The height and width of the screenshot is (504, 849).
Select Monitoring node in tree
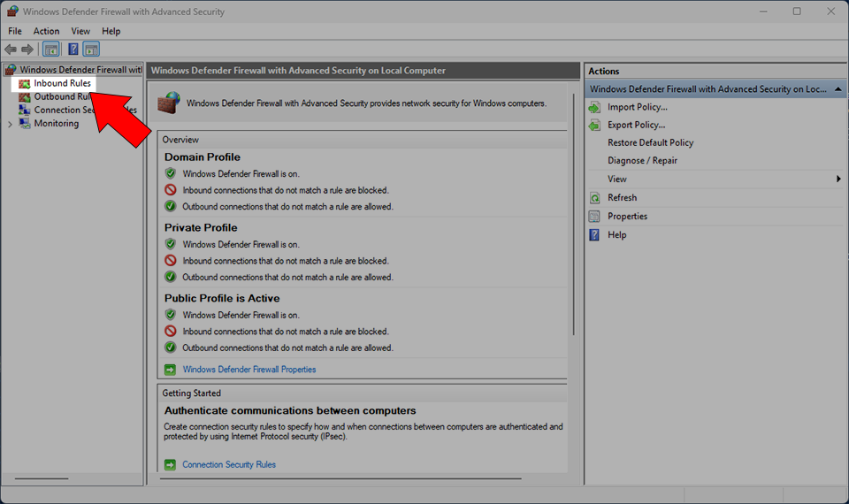tap(57, 124)
